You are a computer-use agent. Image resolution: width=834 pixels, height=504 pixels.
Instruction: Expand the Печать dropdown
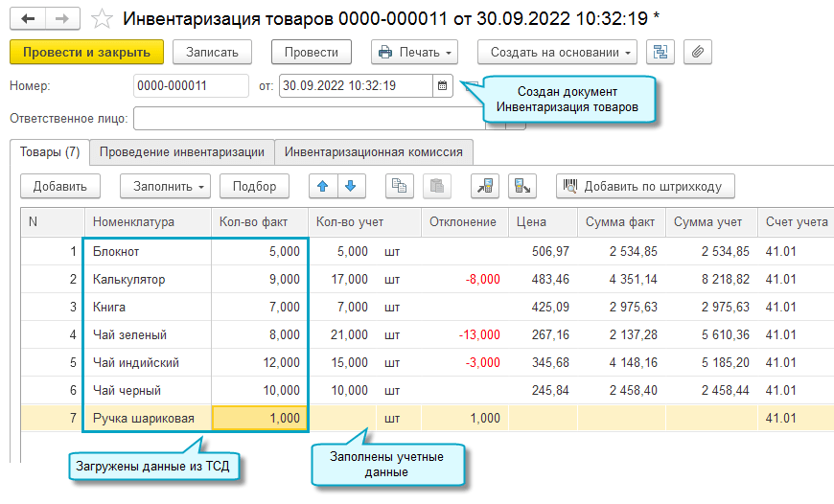point(414,52)
